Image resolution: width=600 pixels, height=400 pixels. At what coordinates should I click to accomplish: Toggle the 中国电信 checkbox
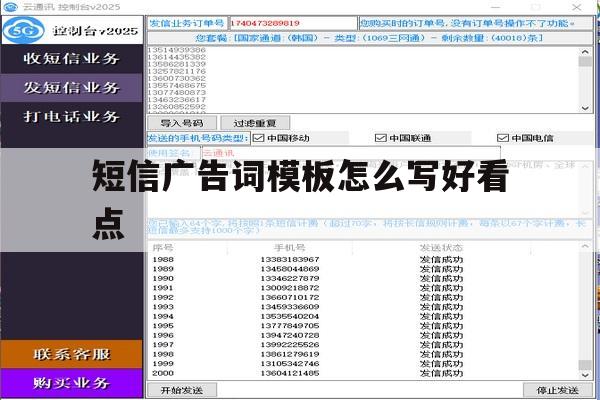click(502, 138)
